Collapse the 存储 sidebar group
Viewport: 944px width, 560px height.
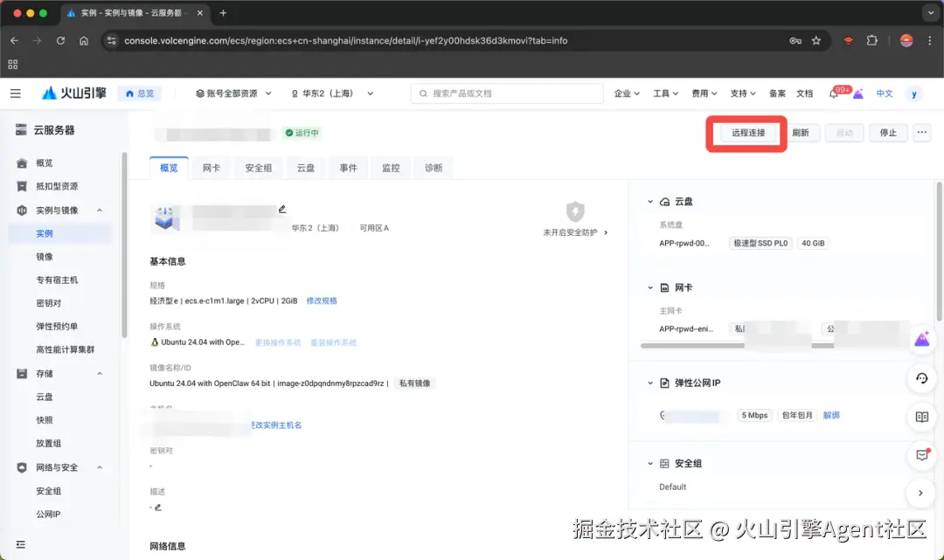100,374
